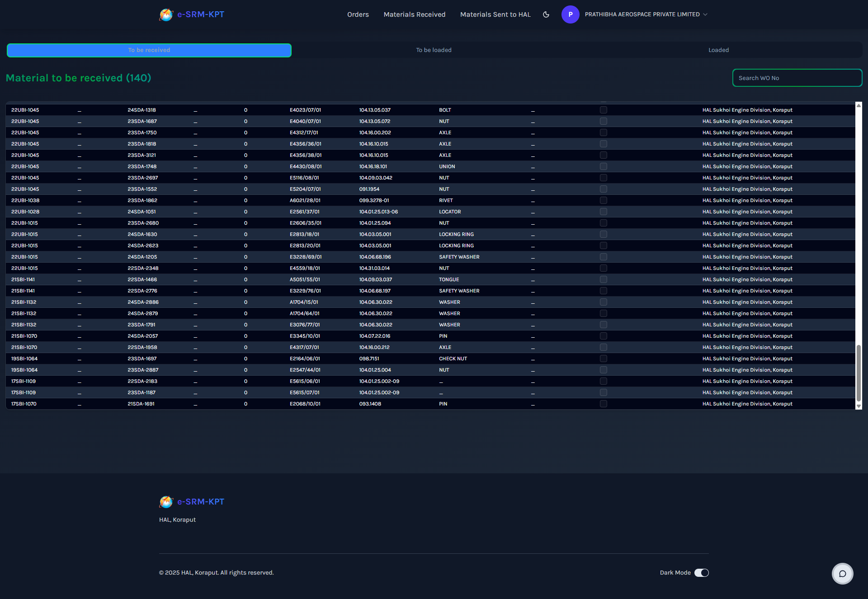Go to Materials Sent to HAL page
Screen dimensions: 868x599
[x=495, y=14]
